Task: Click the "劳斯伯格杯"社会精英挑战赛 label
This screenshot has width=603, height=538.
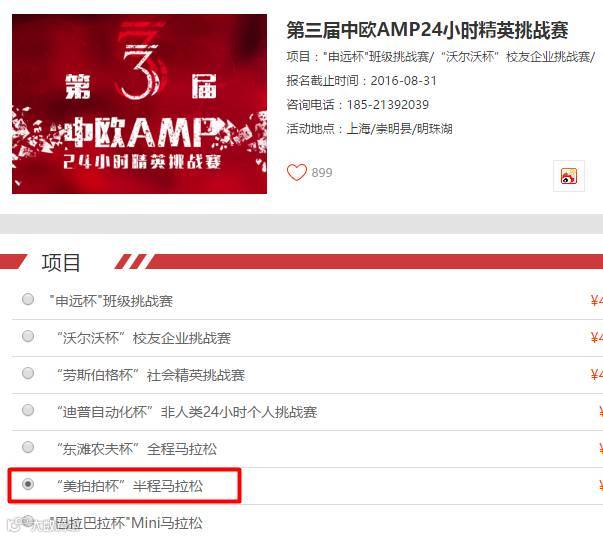Action: pyautogui.click(x=150, y=375)
